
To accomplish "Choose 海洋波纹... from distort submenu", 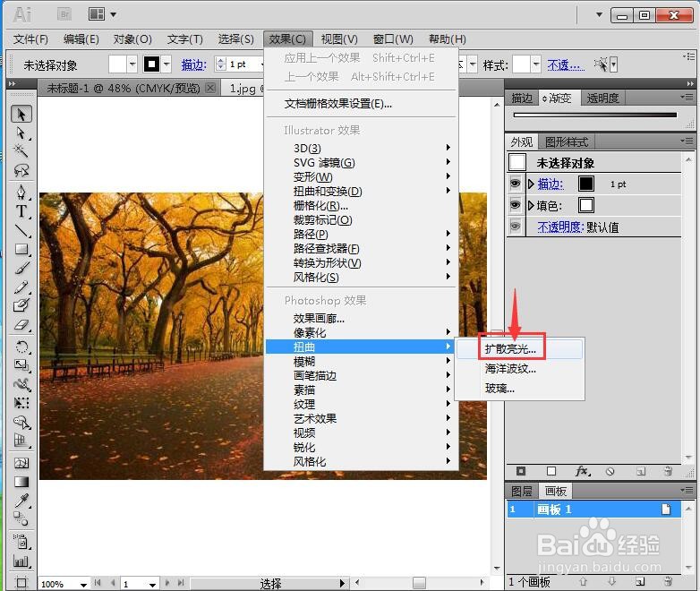I will click(x=519, y=369).
